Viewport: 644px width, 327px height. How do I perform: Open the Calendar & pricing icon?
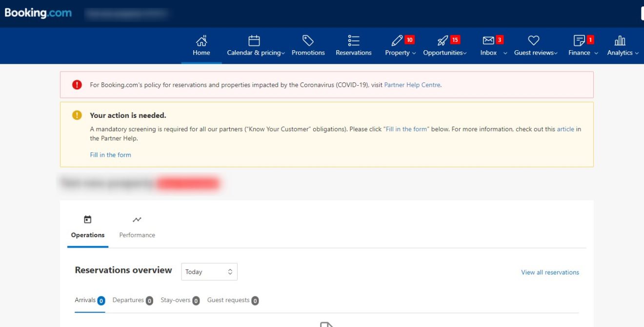coord(254,40)
